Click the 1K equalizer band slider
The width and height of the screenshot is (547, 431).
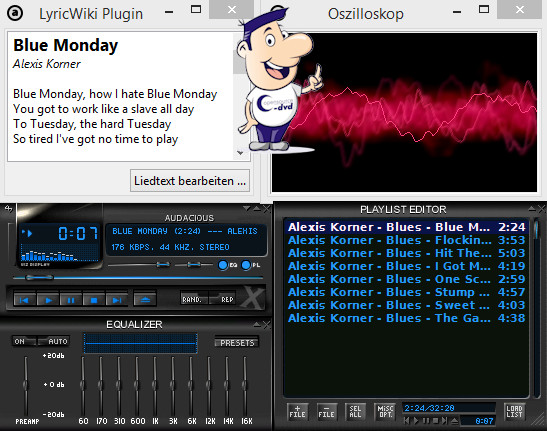155,385
